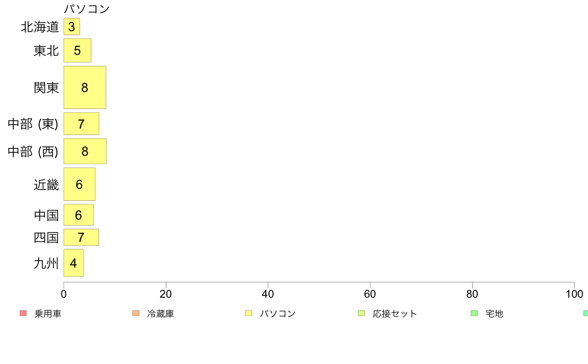Select the 東北 bar showing 5
The height and width of the screenshot is (364, 588).
[x=77, y=50]
